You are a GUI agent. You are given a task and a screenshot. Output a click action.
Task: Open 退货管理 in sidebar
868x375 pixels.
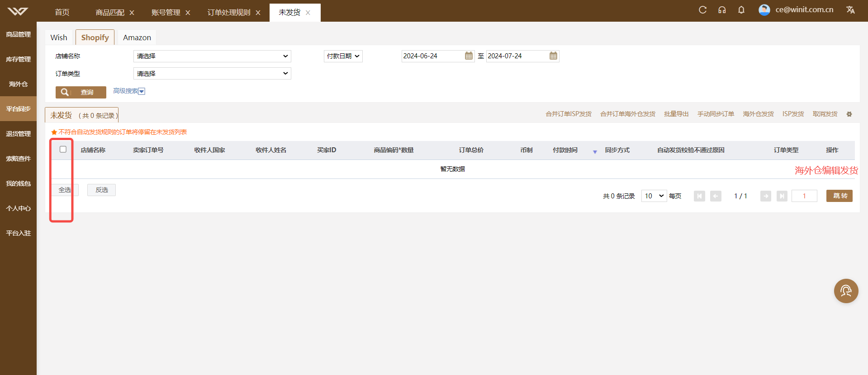point(18,134)
